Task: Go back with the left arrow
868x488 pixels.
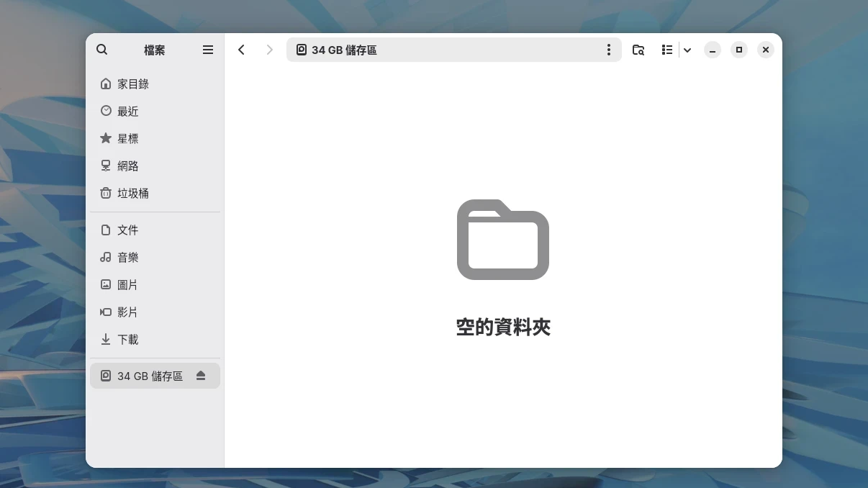Action: [242, 50]
